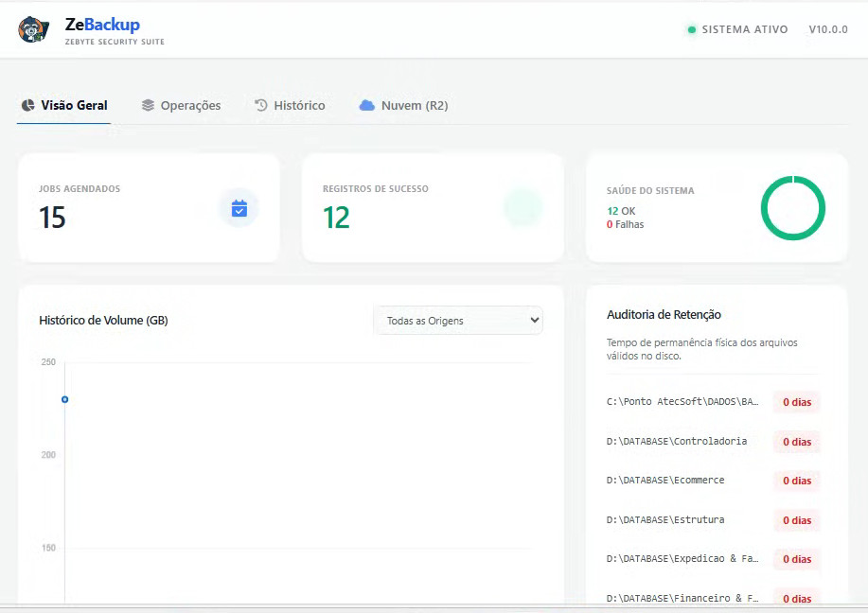Click the blue data point on the volume chart
The height and width of the screenshot is (613, 868).
64,399
